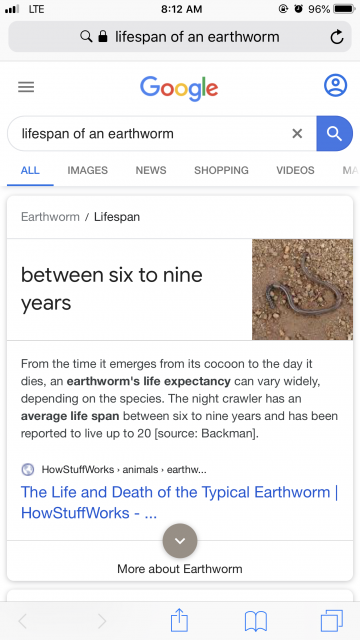Reload the page from the address bar
Screen dimensions: 360x640
[x=337, y=37]
